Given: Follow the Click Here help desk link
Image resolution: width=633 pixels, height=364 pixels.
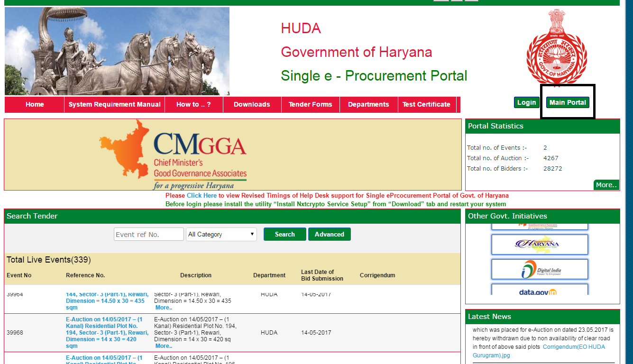Looking at the screenshot, I should [202, 195].
